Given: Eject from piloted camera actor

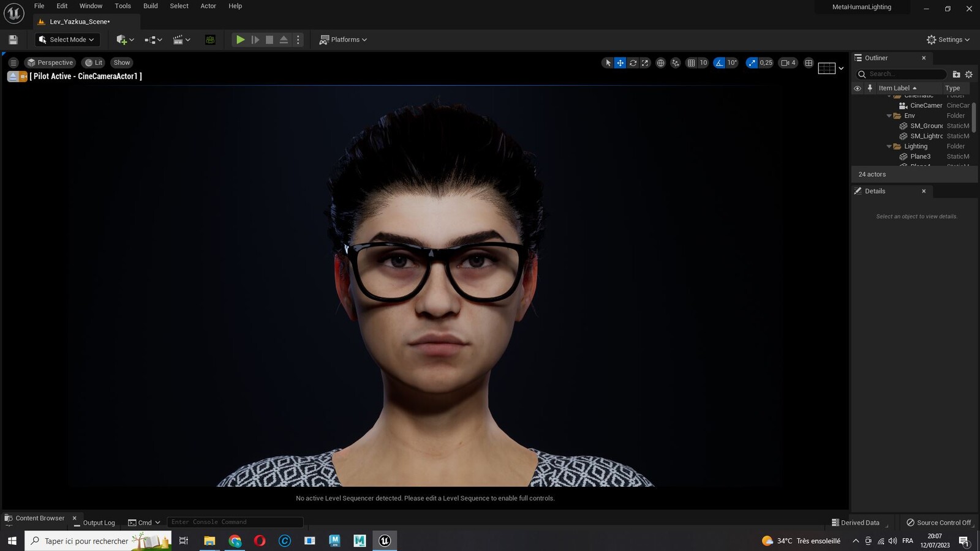Looking at the screenshot, I should tap(12, 77).
